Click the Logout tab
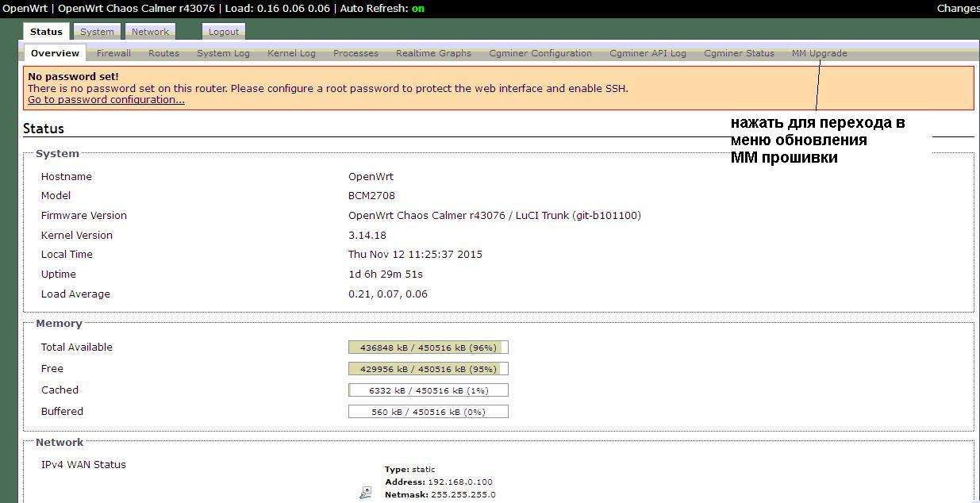The height and width of the screenshot is (503, 980). [x=223, y=32]
